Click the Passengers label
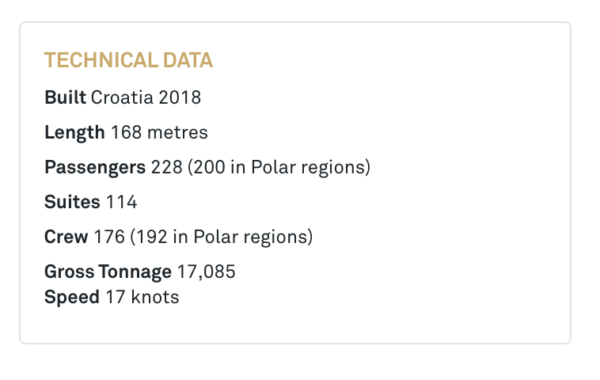The width and height of the screenshot is (600, 380). click(95, 168)
